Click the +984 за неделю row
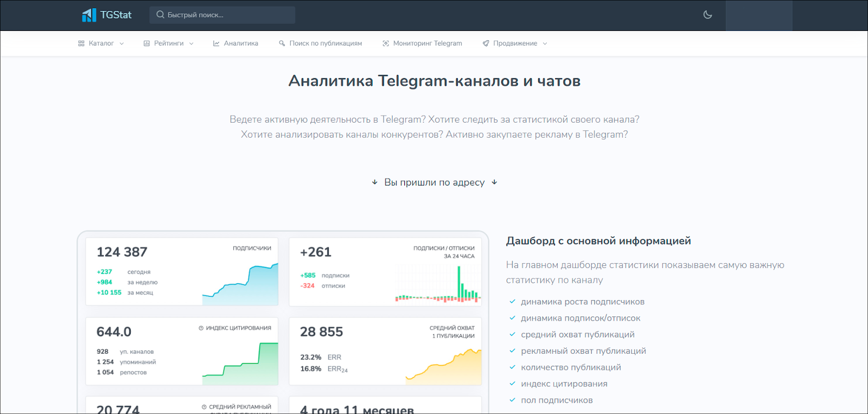Viewport: 868px width, 414px height. [x=127, y=282]
